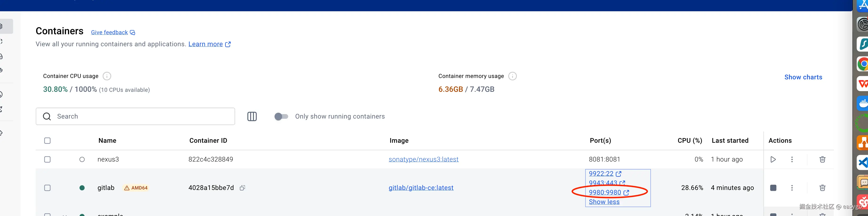
Task: Open the nexus3 more actions menu
Action: coord(792,159)
